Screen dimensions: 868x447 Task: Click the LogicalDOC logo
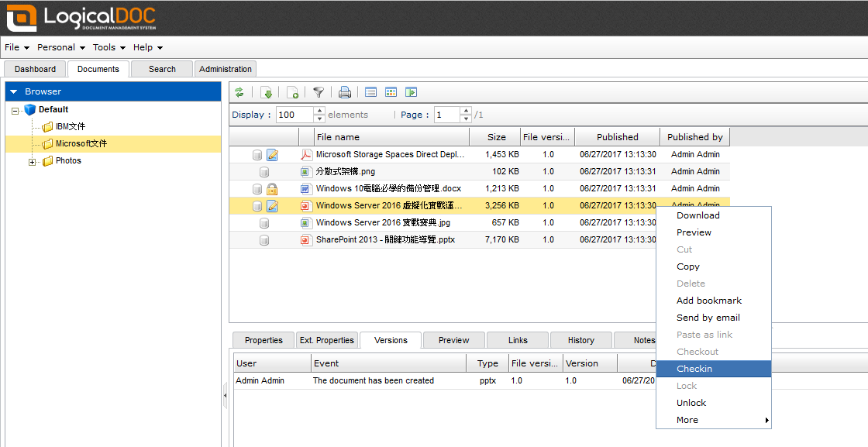coord(81,18)
